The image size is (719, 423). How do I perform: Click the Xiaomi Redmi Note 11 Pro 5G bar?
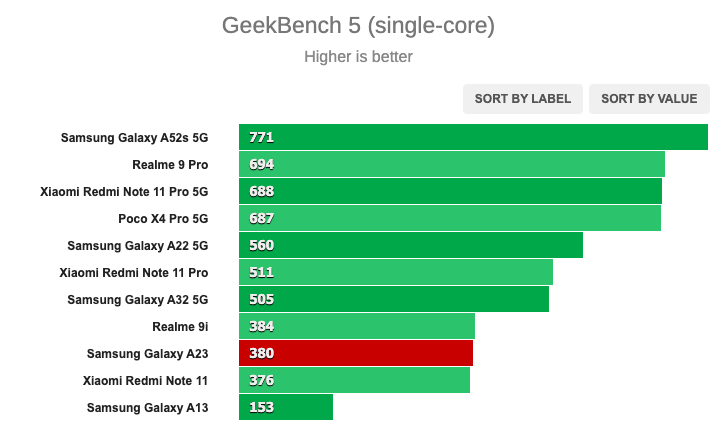point(450,191)
